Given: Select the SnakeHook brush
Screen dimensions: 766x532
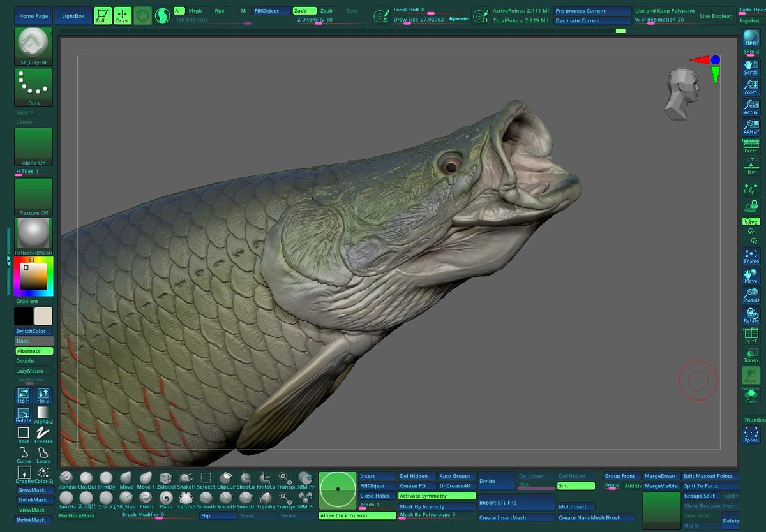Looking at the screenshot, I should point(186,478).
